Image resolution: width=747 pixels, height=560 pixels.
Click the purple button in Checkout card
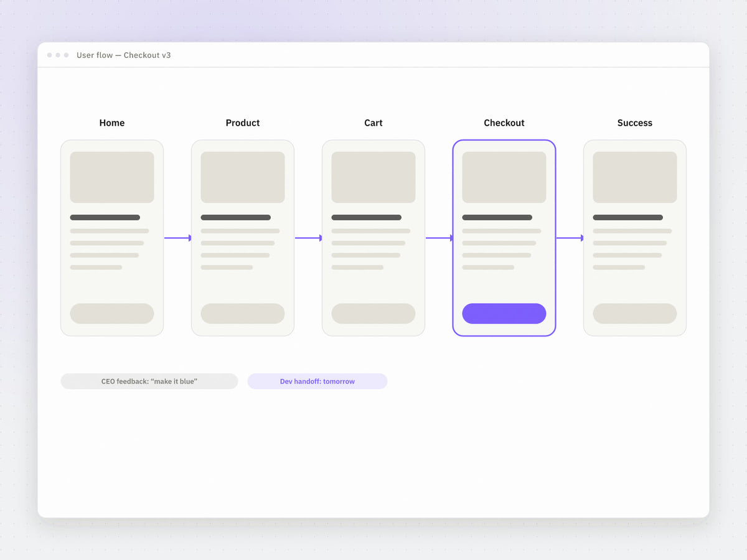click(504, 314)
